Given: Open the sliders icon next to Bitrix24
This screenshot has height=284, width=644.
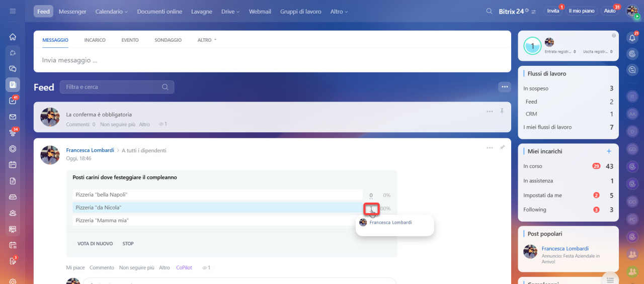Looking at the screenshot, I should [534, 12].
